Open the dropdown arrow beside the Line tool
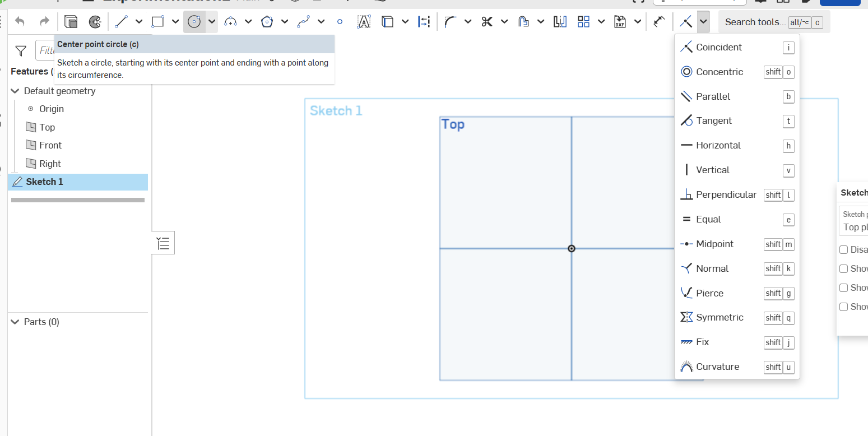Screen dimensions: 868x436 coord(139,22)
